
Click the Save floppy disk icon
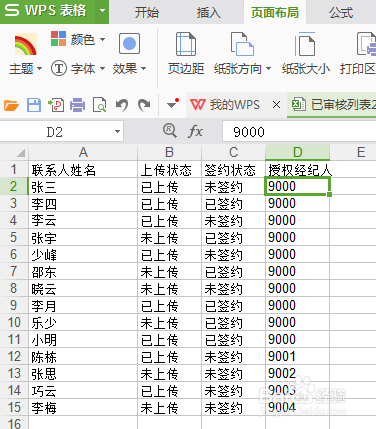pyautogui.click(x=34, y=105)
